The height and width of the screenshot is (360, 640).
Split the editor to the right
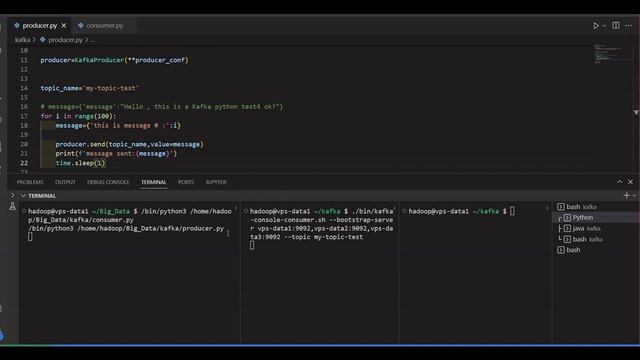(x=616, y=25)
